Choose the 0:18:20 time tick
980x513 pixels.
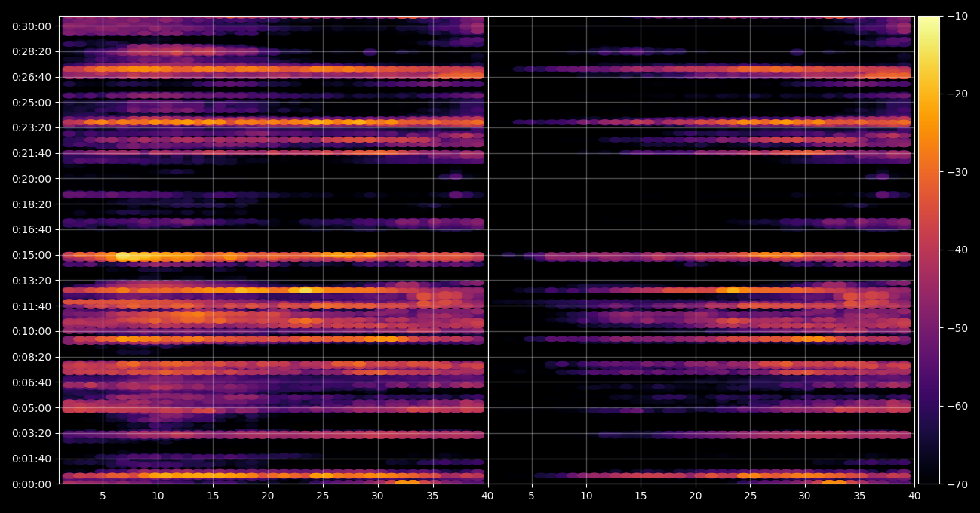point(32,204)
